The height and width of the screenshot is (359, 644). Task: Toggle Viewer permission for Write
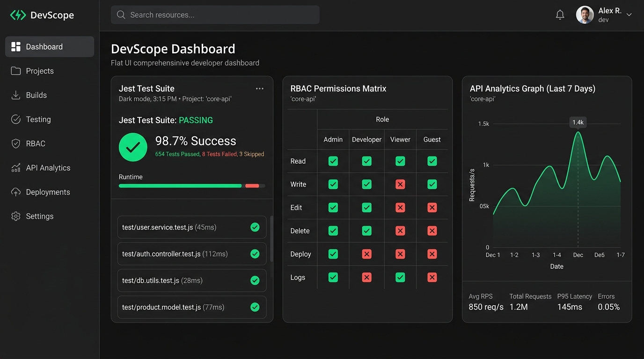click(400, 184)
